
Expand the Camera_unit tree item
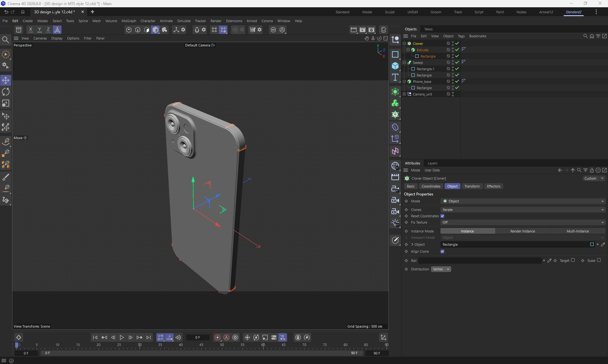pyautogui.click(x=404, y=94)
